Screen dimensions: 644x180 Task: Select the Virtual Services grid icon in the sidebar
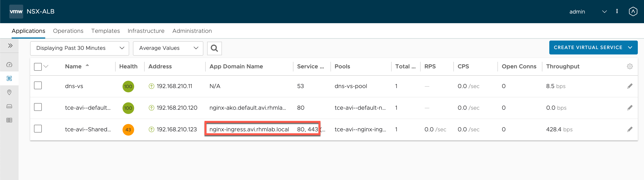(x=9, y=78)
